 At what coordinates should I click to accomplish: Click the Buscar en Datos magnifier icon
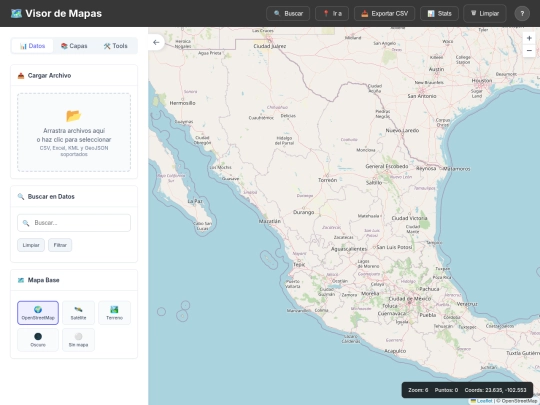(x=21, y=197)
